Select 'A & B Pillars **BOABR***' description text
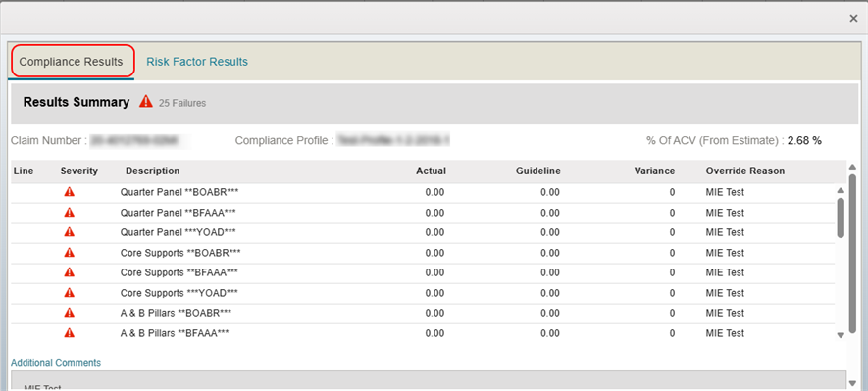This screenshot has height=391, width=868. point(176,313)
